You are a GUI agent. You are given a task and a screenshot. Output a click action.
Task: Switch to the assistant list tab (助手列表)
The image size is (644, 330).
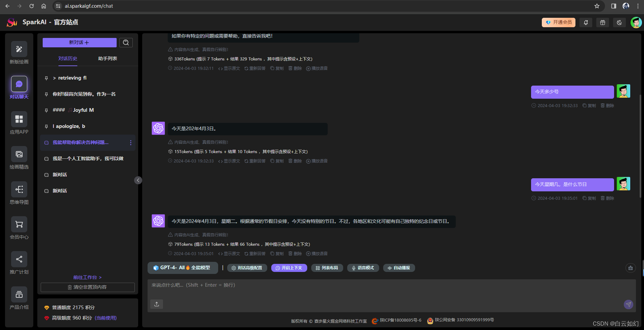click(x=108, y=59)
